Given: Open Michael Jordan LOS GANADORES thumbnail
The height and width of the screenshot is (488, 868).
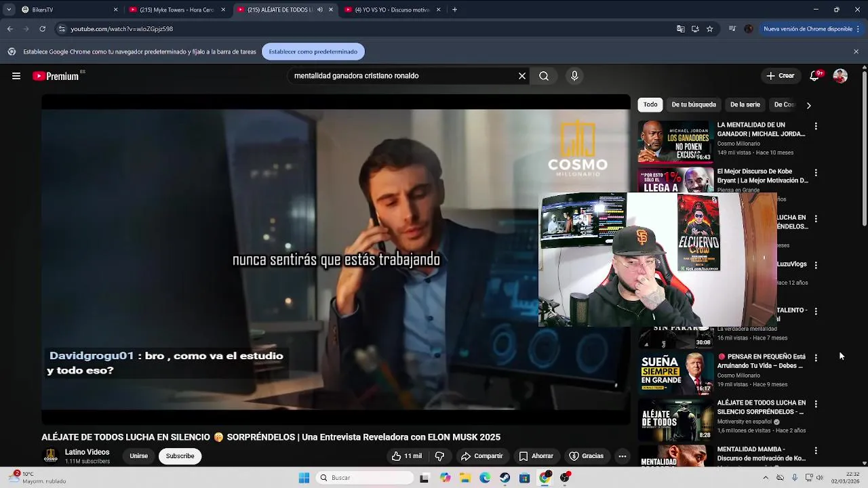Looking at the screenshot, I should tap(675, 142).
